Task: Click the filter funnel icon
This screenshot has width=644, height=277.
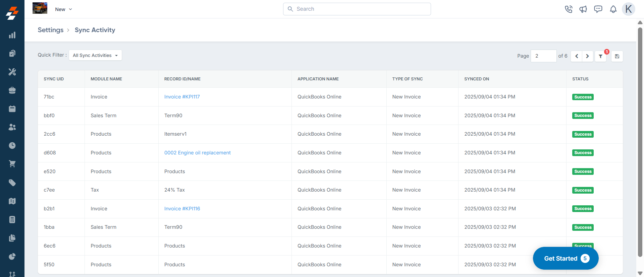Action: coord(600,56)
